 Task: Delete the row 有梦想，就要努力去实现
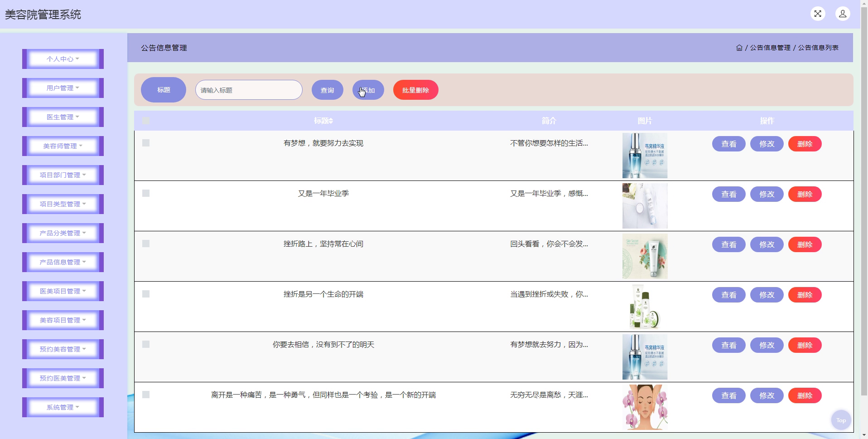click(805, 144)
